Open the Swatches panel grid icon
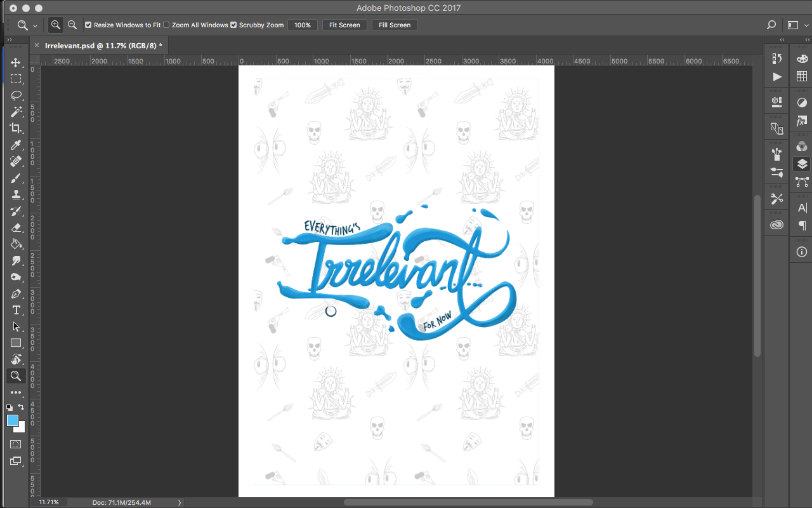This screenshot has width=812, height=508. [x=802, y=77]
